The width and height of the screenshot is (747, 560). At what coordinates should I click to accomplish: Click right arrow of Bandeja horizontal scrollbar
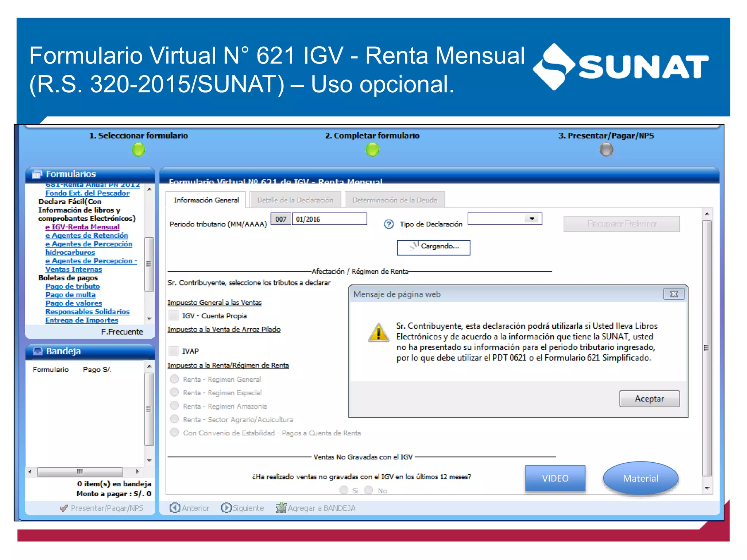coord(138,472)
